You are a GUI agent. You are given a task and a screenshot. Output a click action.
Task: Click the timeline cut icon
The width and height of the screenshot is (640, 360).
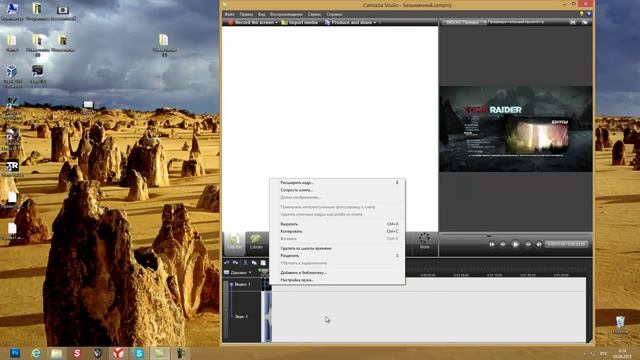pyautogui.click(x=245, y=262)
